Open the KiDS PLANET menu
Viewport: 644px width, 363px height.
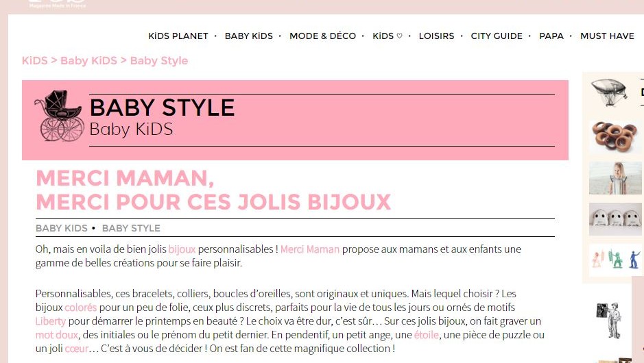point(178,36)
